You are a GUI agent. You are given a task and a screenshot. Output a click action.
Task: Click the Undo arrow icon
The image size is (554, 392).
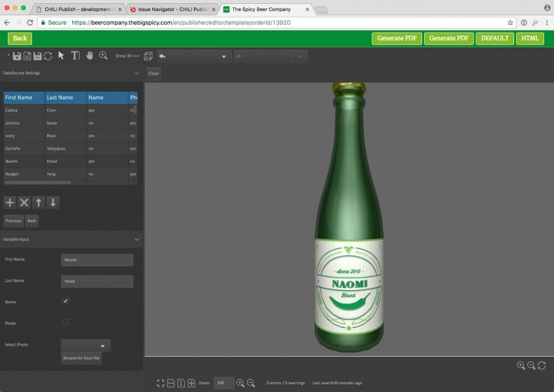(162, 56)
